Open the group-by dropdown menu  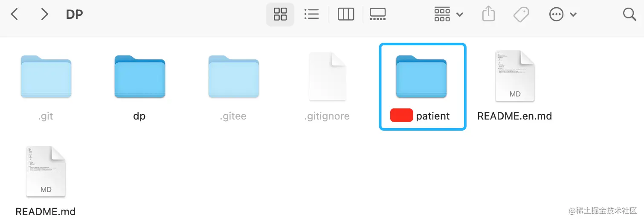[x=449, y=15]
